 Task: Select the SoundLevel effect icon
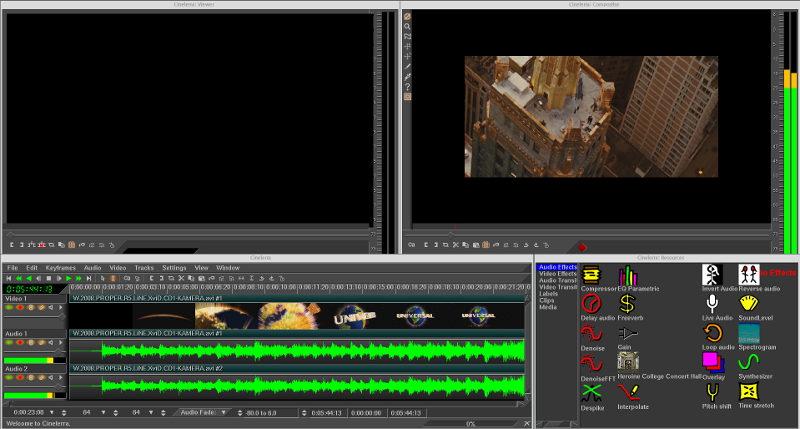pos(748,304)
